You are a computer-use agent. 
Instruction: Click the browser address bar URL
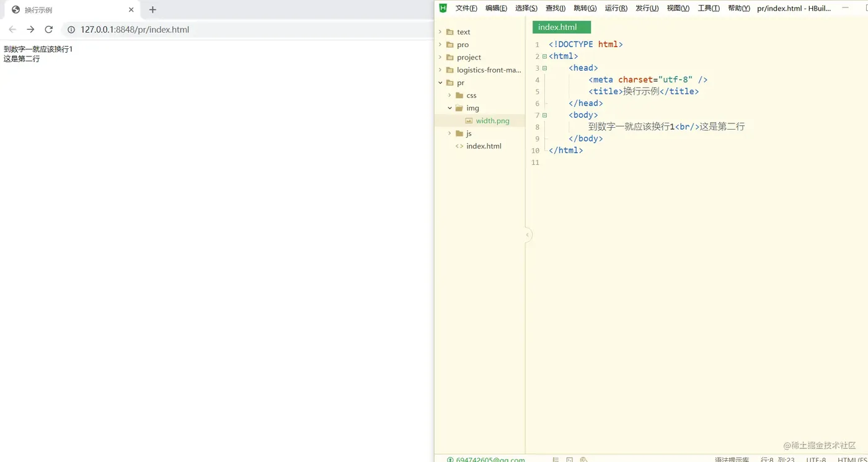tap(135, 29)
